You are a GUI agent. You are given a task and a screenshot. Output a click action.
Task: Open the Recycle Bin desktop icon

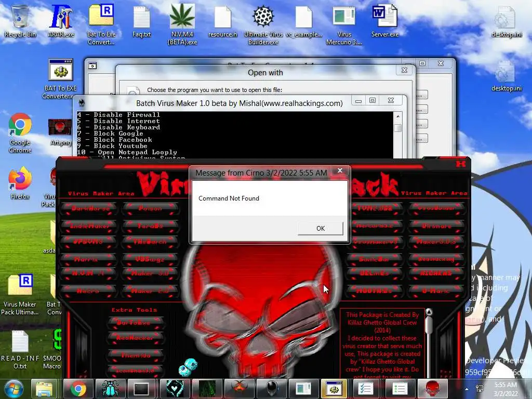point(20,21)
